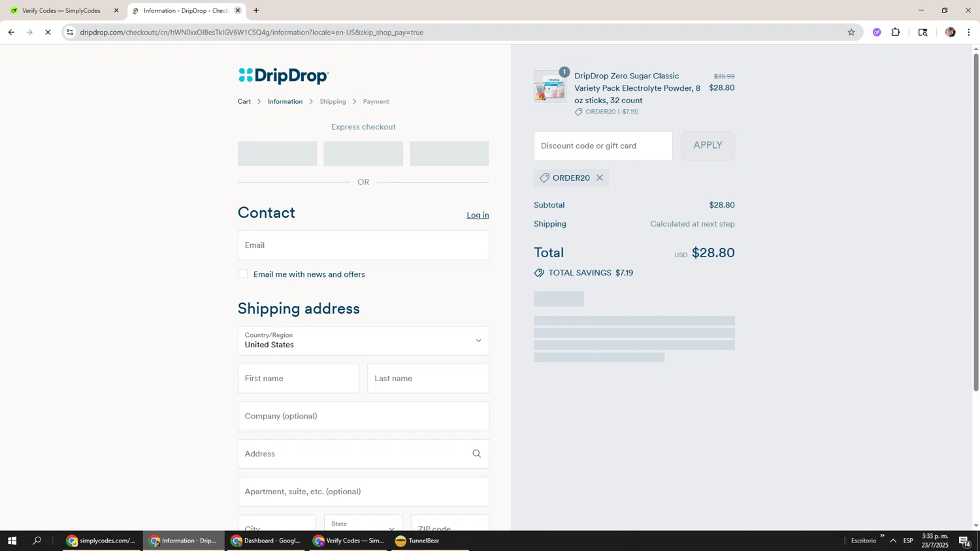The width and height of the screenshot is (980, 551).
Task: Click the taskbar clock and date
Action: [x=935, y=541]
